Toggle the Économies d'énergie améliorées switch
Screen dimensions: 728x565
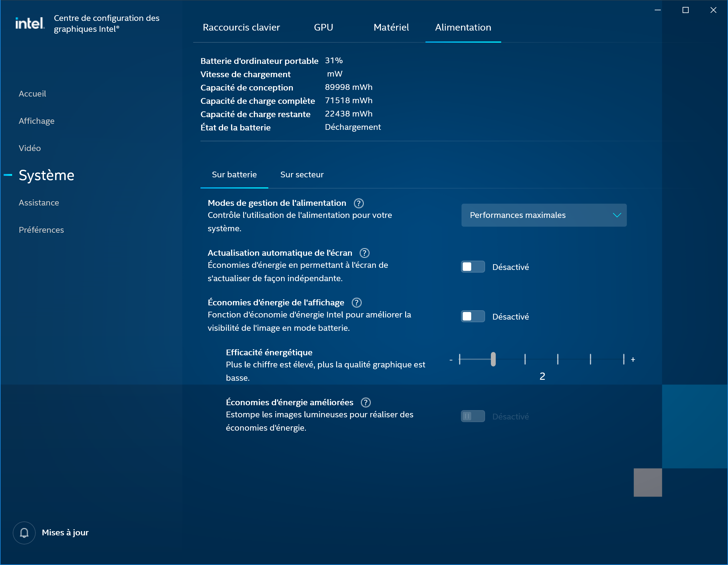click(473, 416)
